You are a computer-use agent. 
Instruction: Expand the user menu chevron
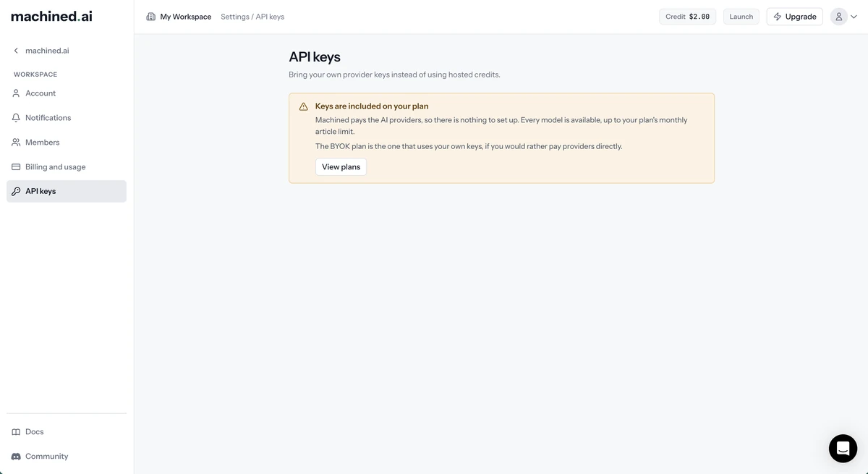click(854, 17)
